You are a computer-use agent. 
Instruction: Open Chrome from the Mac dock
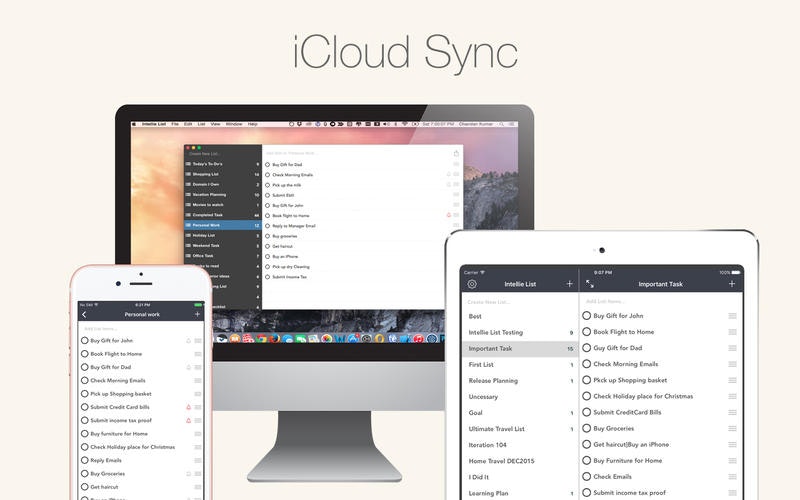(262, 338)
